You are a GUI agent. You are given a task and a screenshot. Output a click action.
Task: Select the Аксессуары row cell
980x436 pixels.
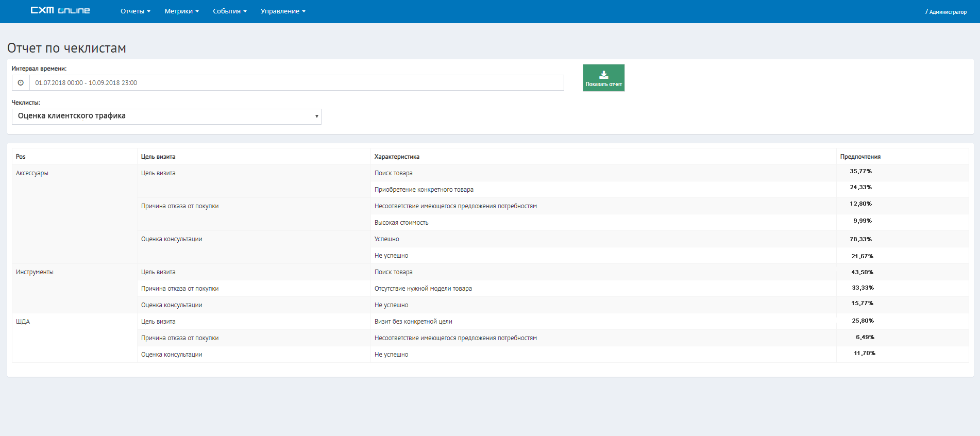32,173
